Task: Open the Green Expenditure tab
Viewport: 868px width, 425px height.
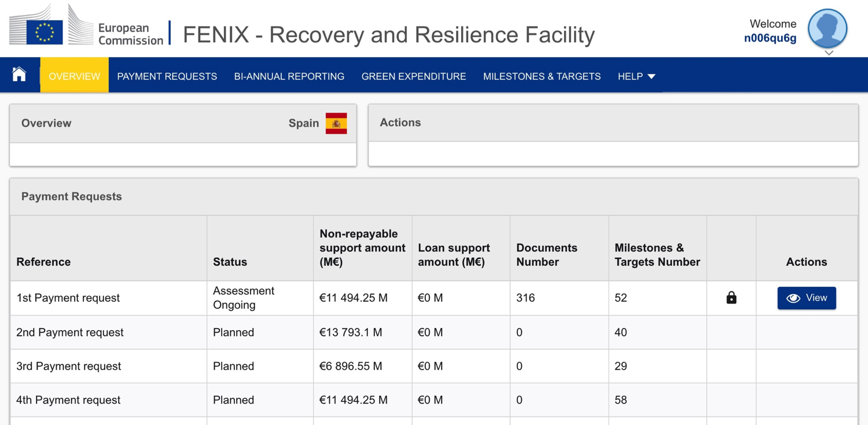Action: coord(414,76)
